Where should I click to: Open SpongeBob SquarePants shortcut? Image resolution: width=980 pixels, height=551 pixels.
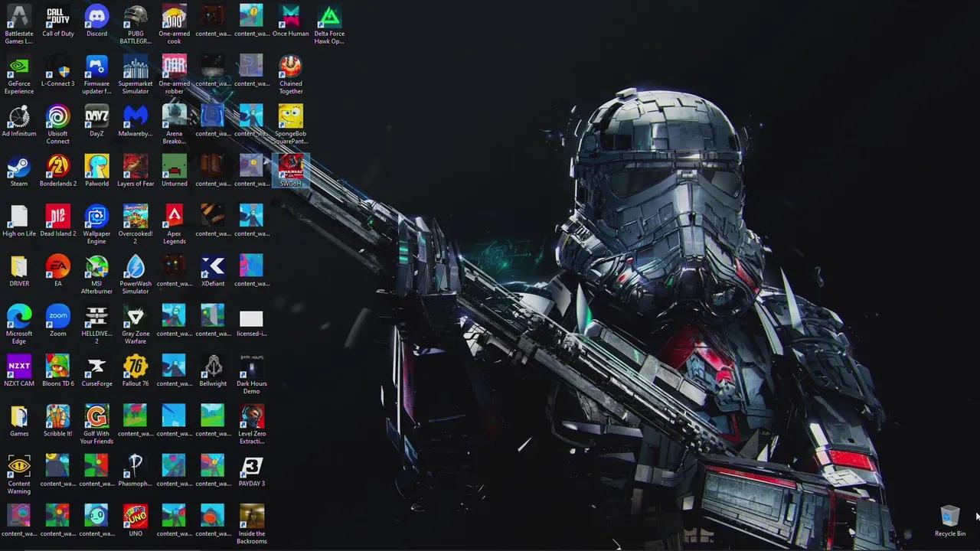coord(290,124)
